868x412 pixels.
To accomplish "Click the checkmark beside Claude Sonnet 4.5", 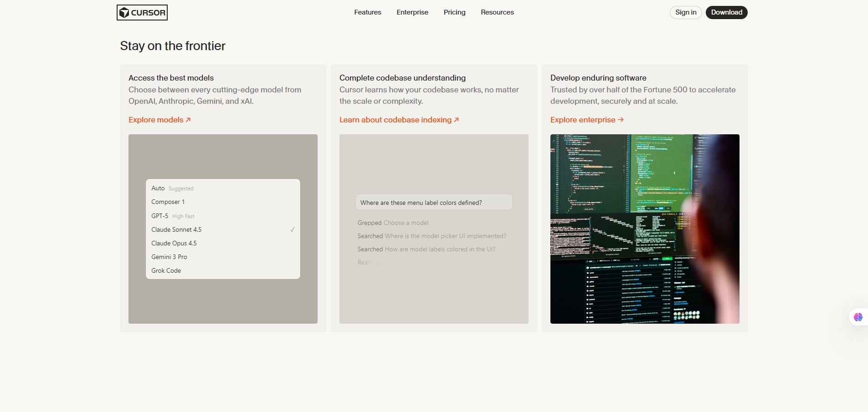I will pos(293,229).
